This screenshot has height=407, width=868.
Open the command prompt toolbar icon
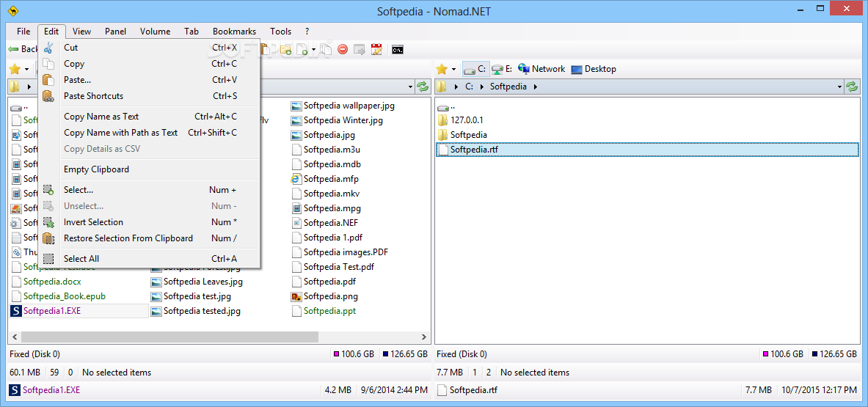click(x=397, y=50)
